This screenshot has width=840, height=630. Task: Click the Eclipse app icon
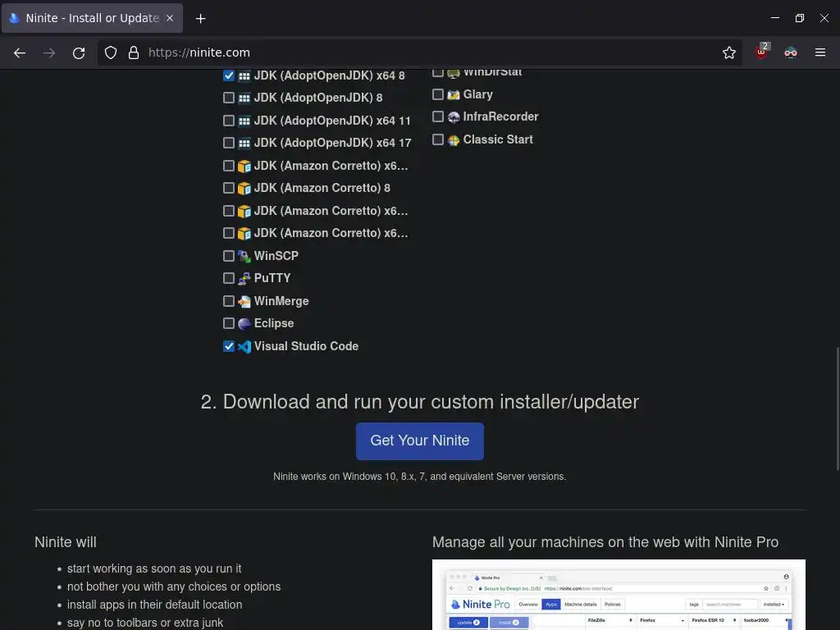[244, 323]
